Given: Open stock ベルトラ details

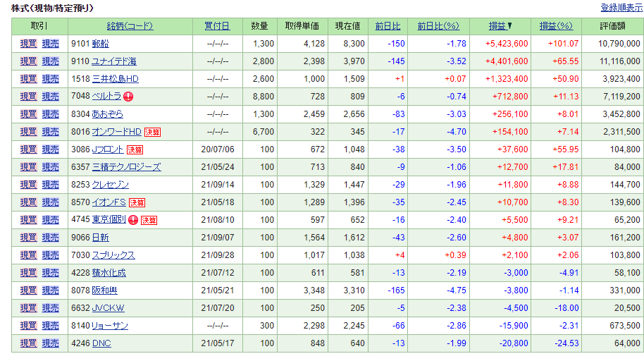Looking at the screenshot, I should click(106, 96).
